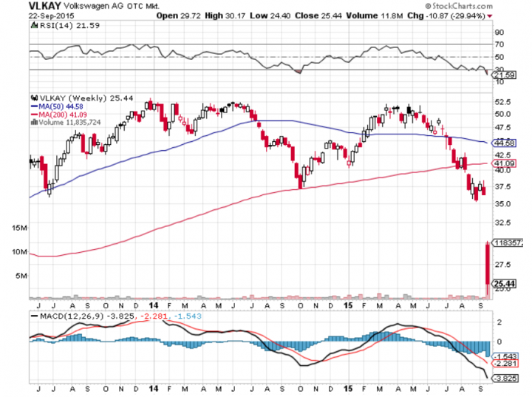Click the RSI indicator icon beside RSI(14)
This screenshot has width=532, height=397.
click(x=34, y=25)
